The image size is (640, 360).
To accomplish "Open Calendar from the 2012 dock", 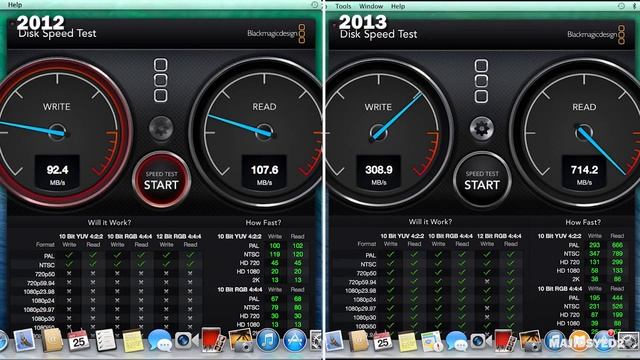I will pyautogui.click(x=78, y=340).
